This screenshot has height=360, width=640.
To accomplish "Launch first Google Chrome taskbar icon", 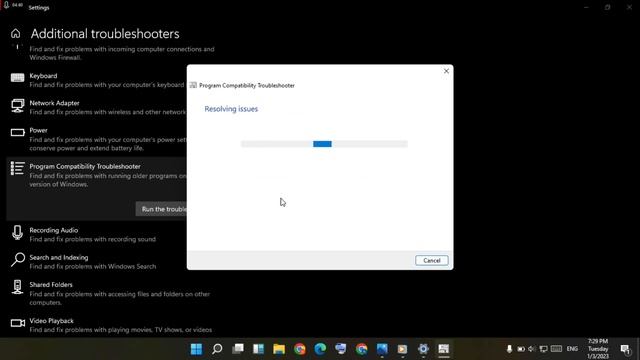I will pyautogui.click(x=300, y=349).
